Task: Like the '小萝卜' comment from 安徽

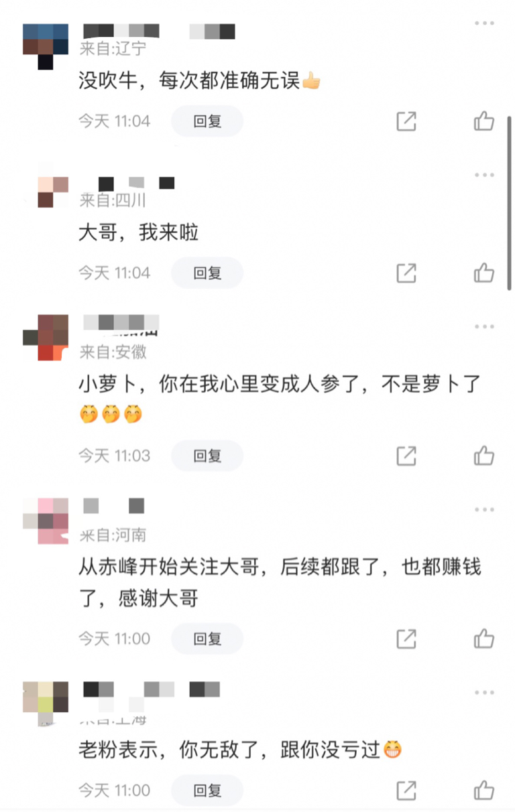Action: coord(484,456)
